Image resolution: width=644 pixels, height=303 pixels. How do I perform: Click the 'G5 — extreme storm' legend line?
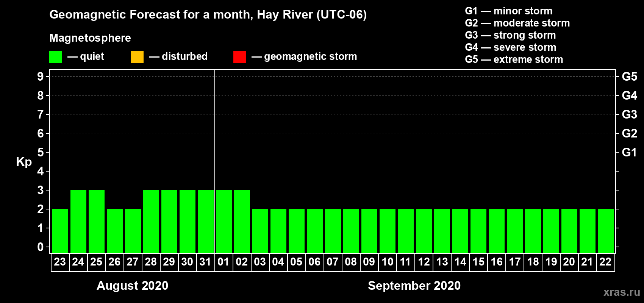514,59
